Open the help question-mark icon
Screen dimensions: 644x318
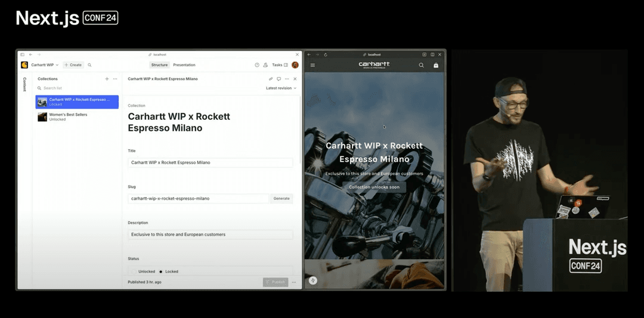tap(257, 65)
